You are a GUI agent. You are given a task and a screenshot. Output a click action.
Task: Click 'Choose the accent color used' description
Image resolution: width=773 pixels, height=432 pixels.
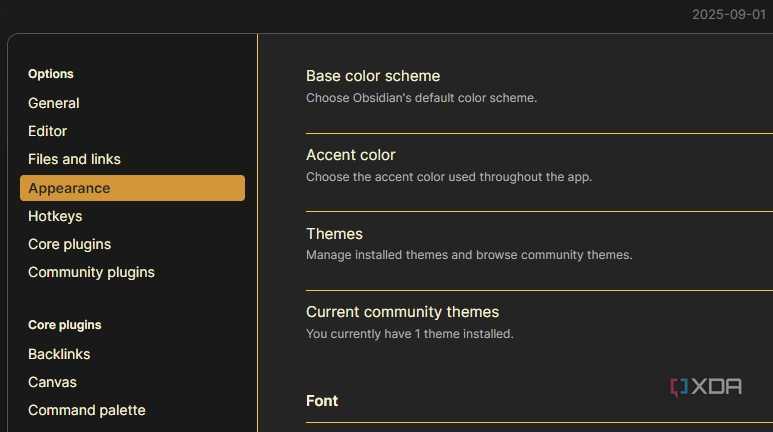point(449,177)
